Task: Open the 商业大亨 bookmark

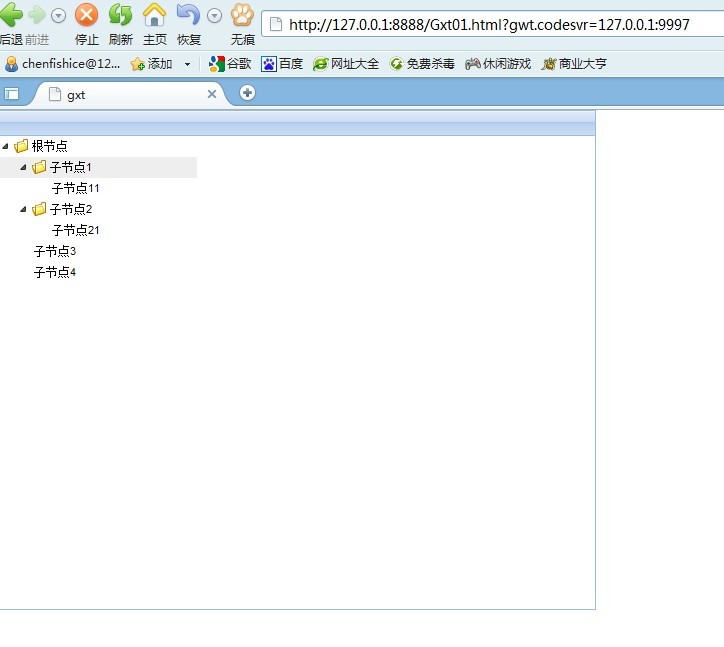Action: [x=574, y=64]
